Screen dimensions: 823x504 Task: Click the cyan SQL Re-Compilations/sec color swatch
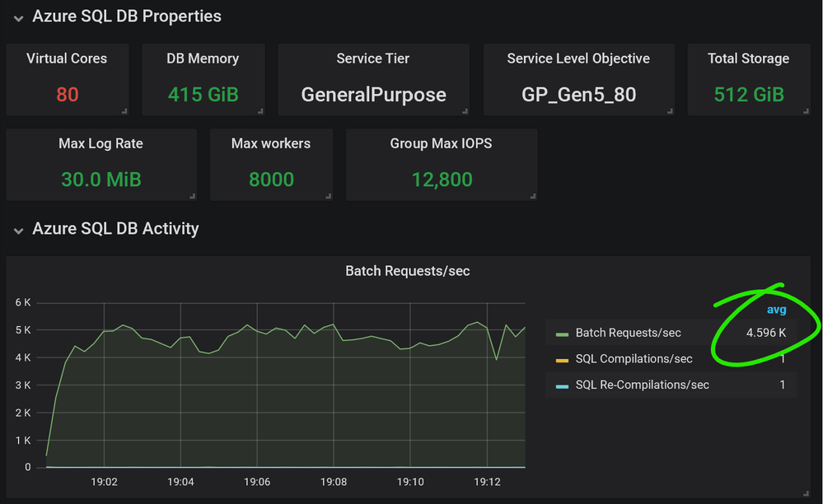point(563,385)
